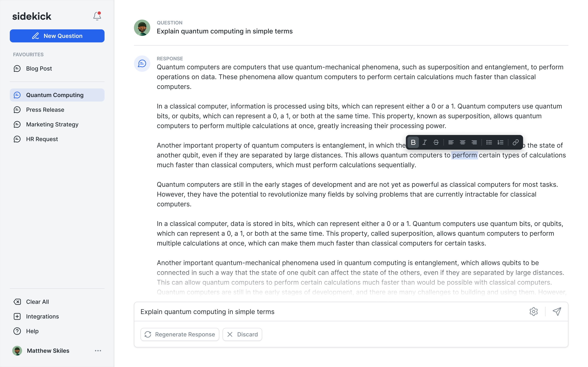Click the New Question button

coord(57,36)
